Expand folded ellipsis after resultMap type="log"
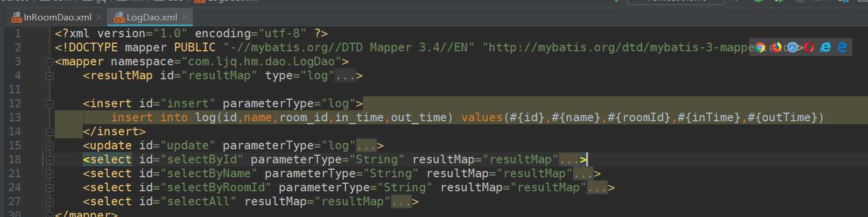The width and height of the screenshot is (868, 217). point(345,75)
